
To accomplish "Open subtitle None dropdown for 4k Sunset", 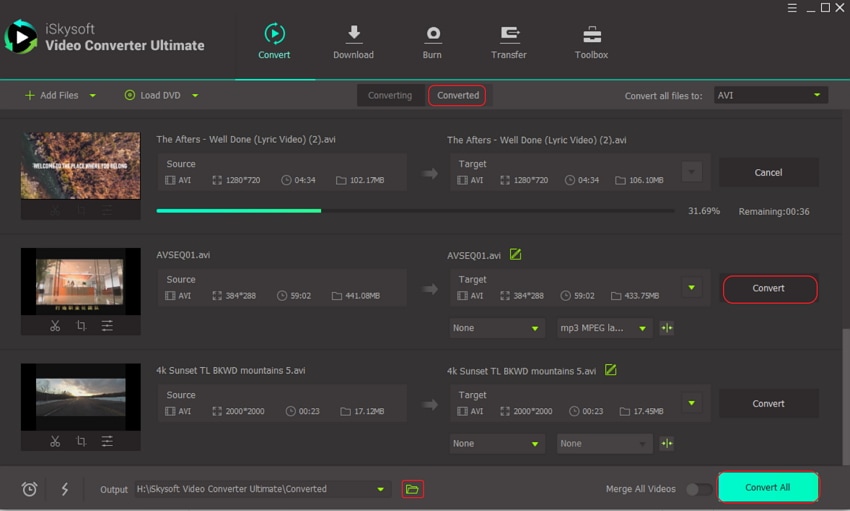I will (x=497, y=443).
